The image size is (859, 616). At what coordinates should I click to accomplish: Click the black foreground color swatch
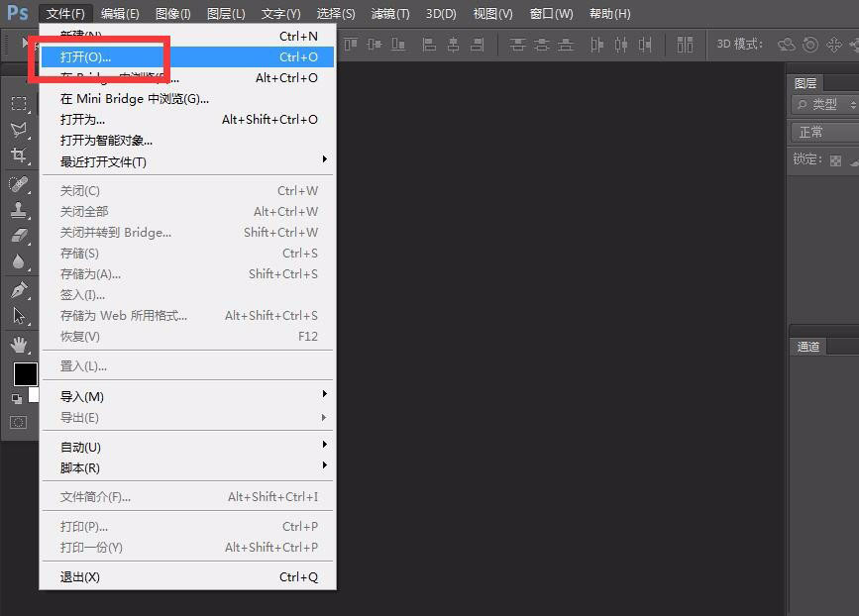[x=24, y=373]
